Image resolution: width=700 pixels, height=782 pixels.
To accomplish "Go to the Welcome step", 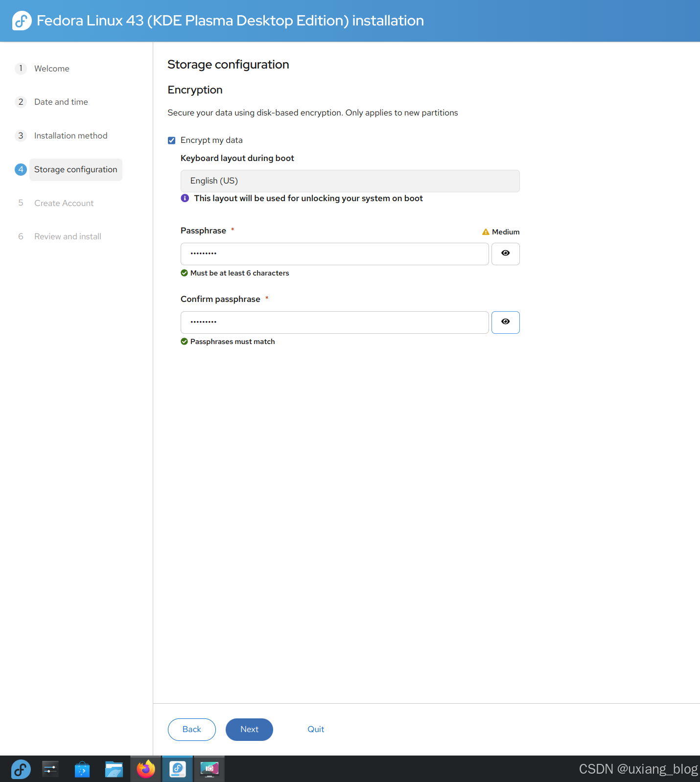I will coord(52,69).
